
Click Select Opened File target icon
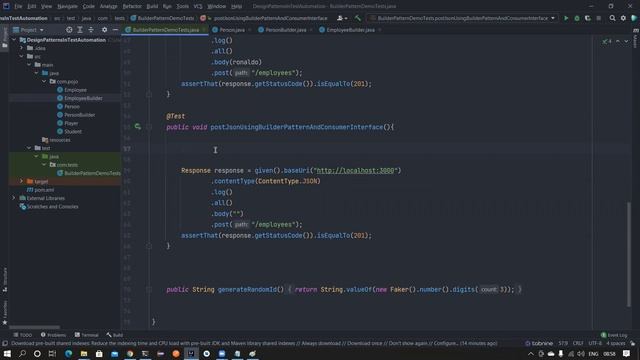pyautogui.click(x=69, y=30)
